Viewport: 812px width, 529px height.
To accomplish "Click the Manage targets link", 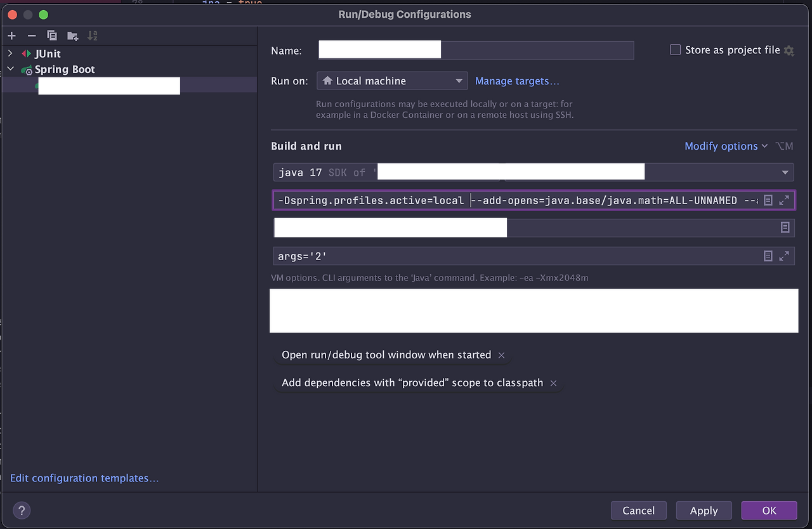I will (517, 81).
